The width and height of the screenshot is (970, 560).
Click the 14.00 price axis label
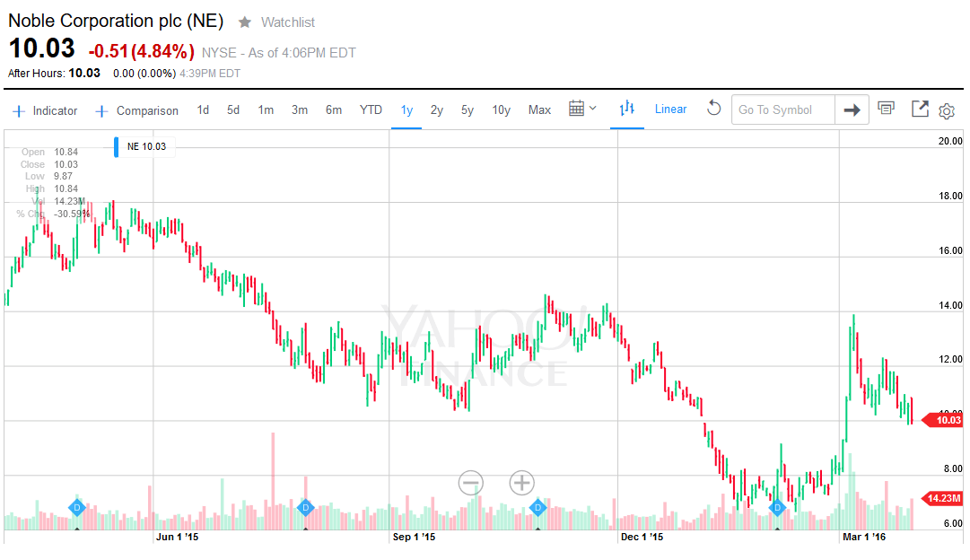coord(950,305)
